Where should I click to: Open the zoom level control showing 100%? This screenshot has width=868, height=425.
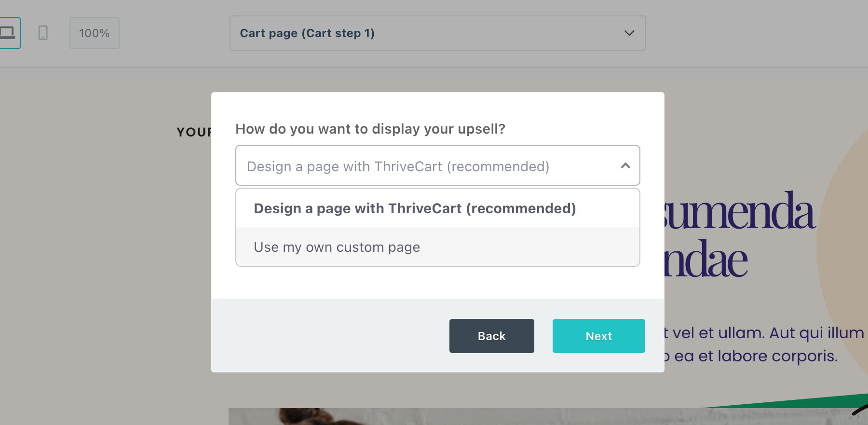point(94,33)
